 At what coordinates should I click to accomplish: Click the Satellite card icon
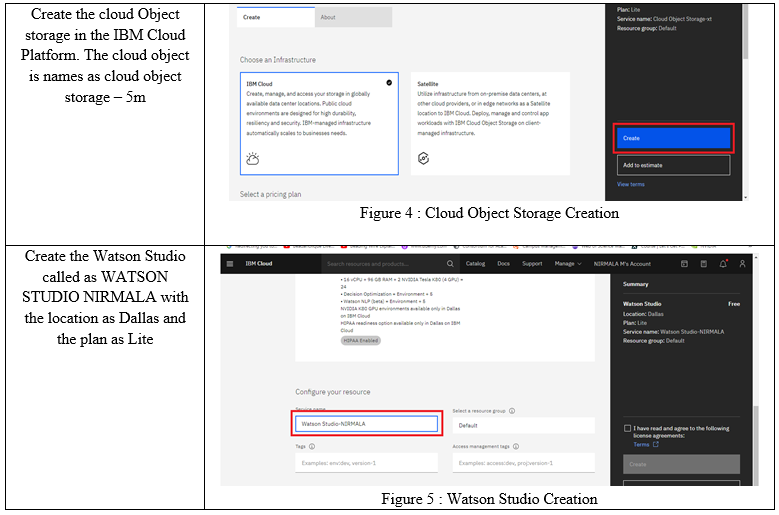click(423, 158)
